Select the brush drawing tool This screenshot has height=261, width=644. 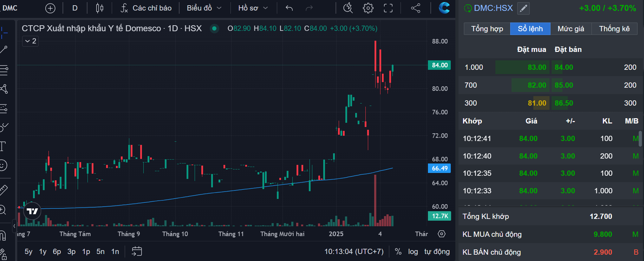4,127
